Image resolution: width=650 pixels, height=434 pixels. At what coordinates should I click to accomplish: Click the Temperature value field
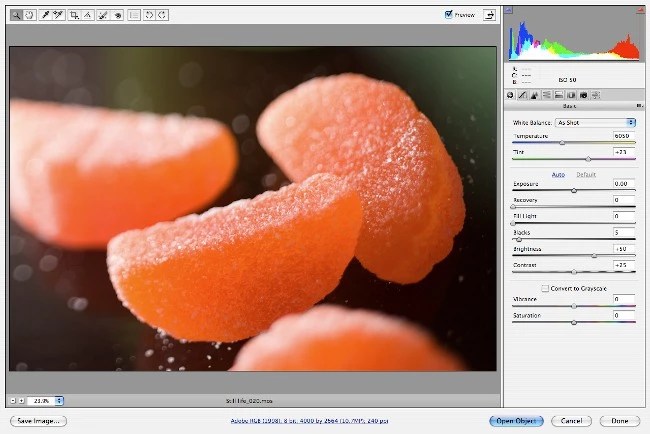click(623, 135)
